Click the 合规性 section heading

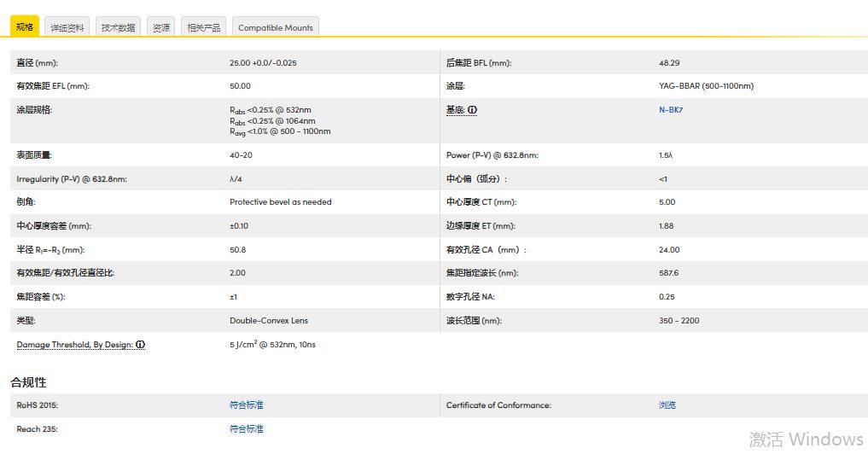tap(28, 382)
